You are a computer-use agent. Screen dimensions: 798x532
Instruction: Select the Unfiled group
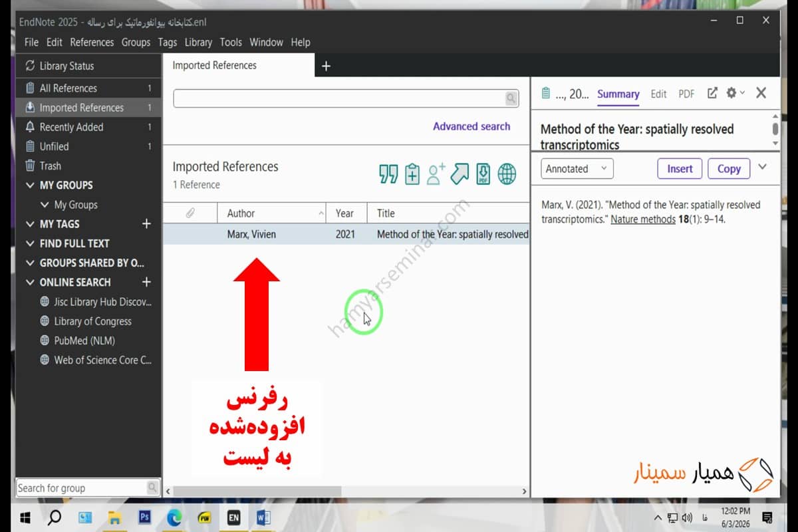88,146
